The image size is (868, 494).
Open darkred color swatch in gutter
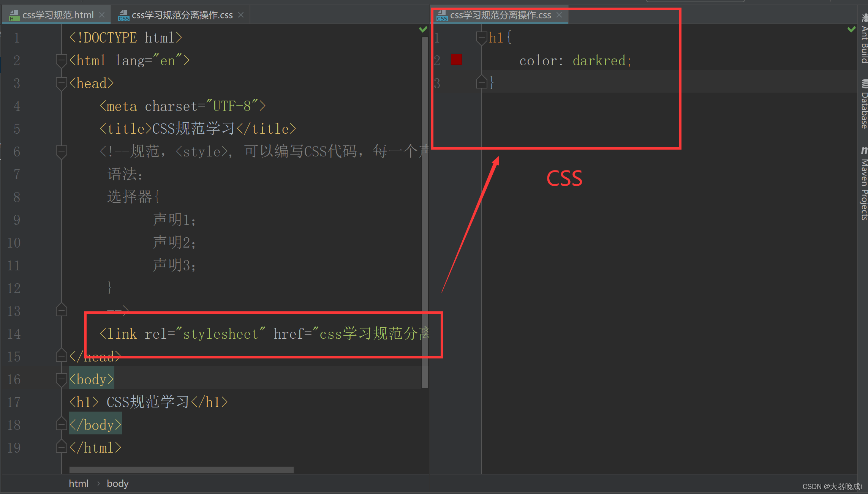click(457, 60)
